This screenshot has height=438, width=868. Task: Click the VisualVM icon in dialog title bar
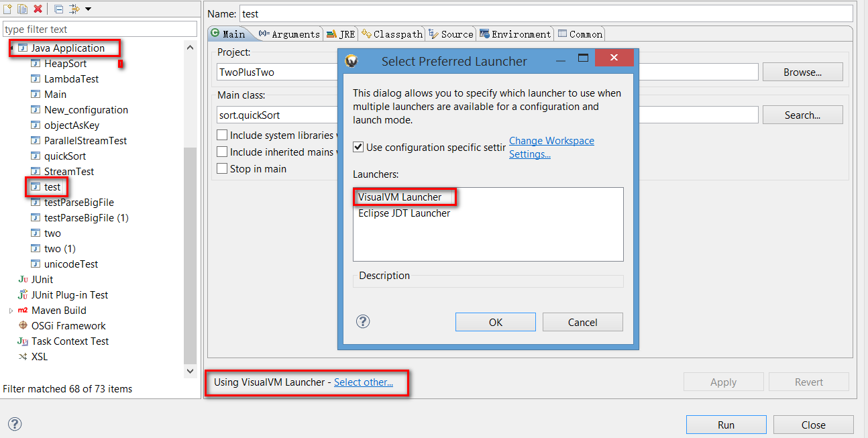point(351,61)
